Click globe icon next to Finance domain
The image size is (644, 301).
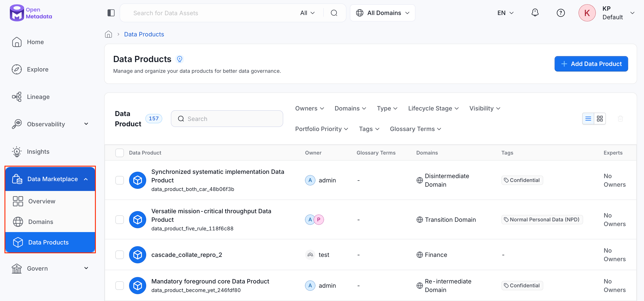point(420,255)
